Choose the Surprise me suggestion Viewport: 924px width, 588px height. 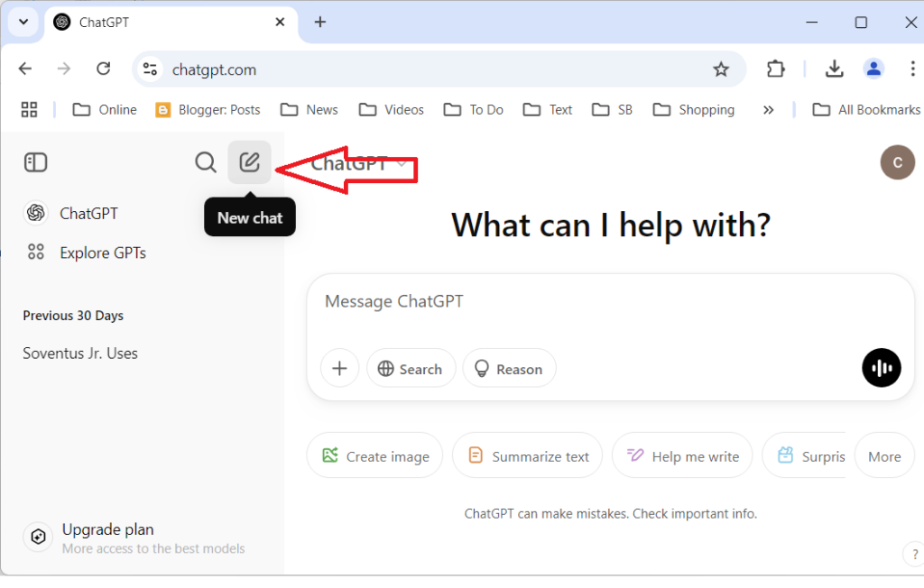805,456
